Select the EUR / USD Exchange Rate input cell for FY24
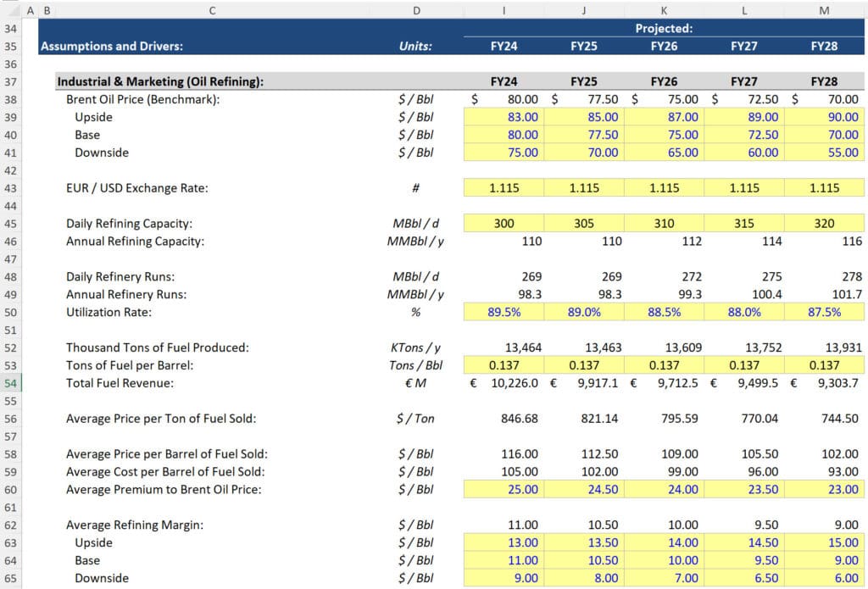The height and width of the screenshot is (589, 868). 504,188
